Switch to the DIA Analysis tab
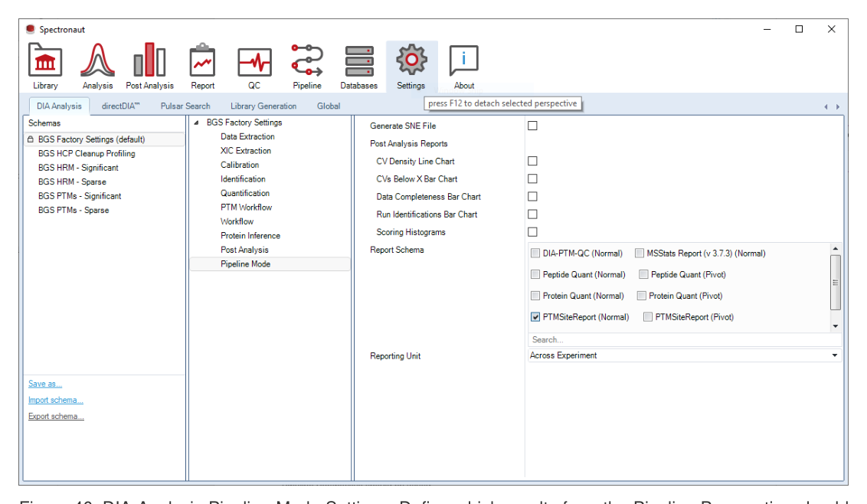867x504 pixels. [x=59, y=106]
